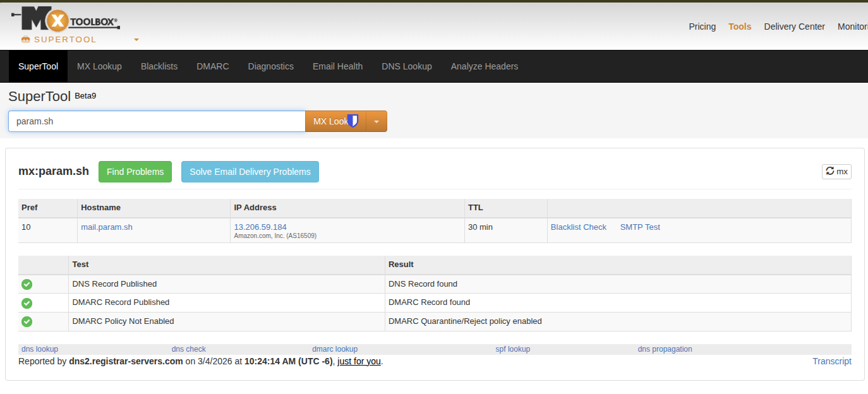Click green check icon for DMARC Policy row
Image resolution: width=868 pixels, height=394 pixels.
(x=27, y=322)
